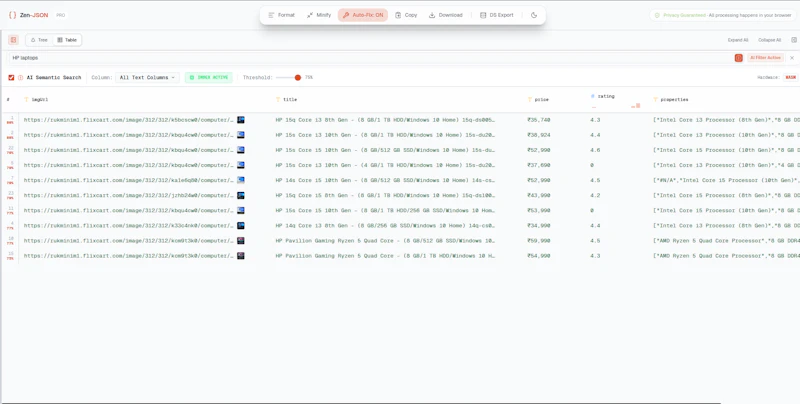Switch to the Tree view tab
The height and width of the screenshot is (404, 800).
39,40
